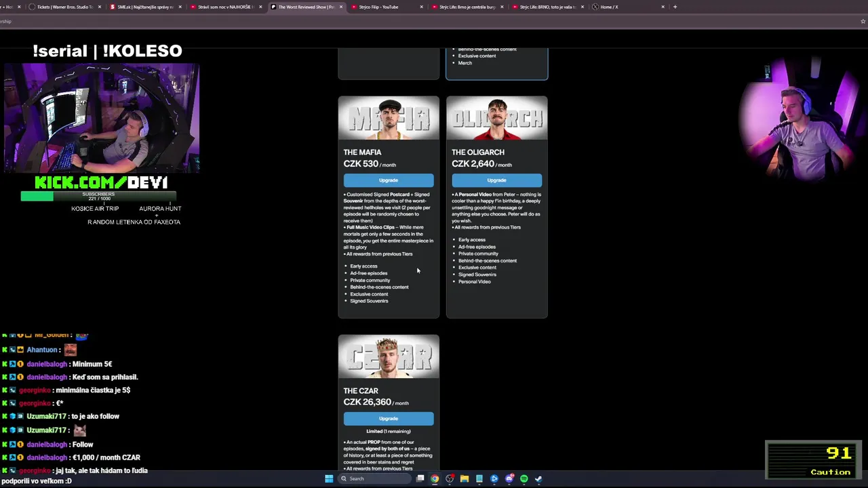Click THE CZAR tier title

(x=361, y=391)
